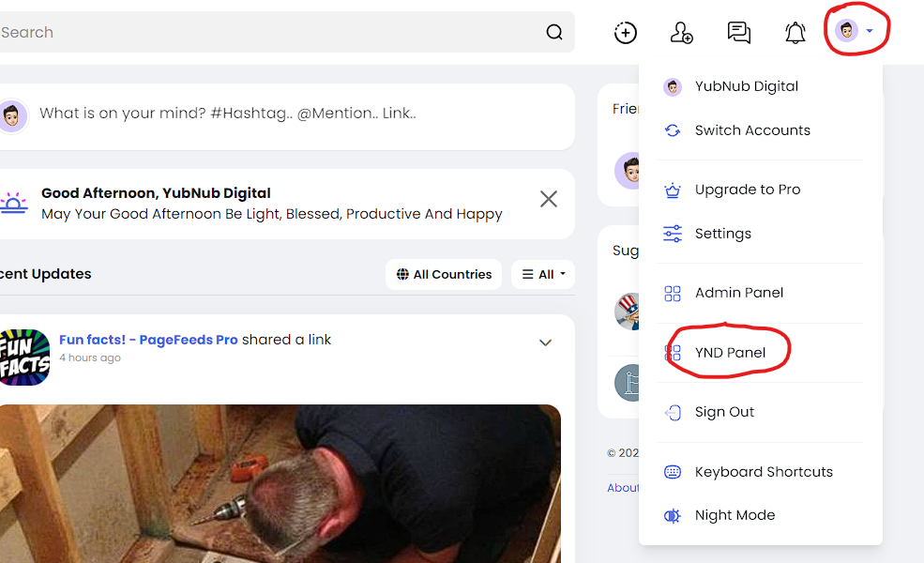The height and width of the screenshot is (563, 924).
Task: Expand the All posts filter dropdown
Action: (x=543, y=274)
